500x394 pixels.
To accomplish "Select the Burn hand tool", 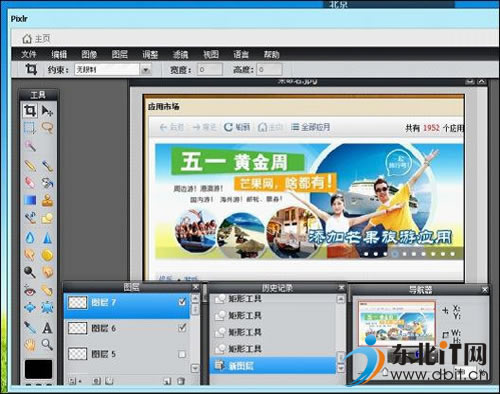I will coord(47,272).
